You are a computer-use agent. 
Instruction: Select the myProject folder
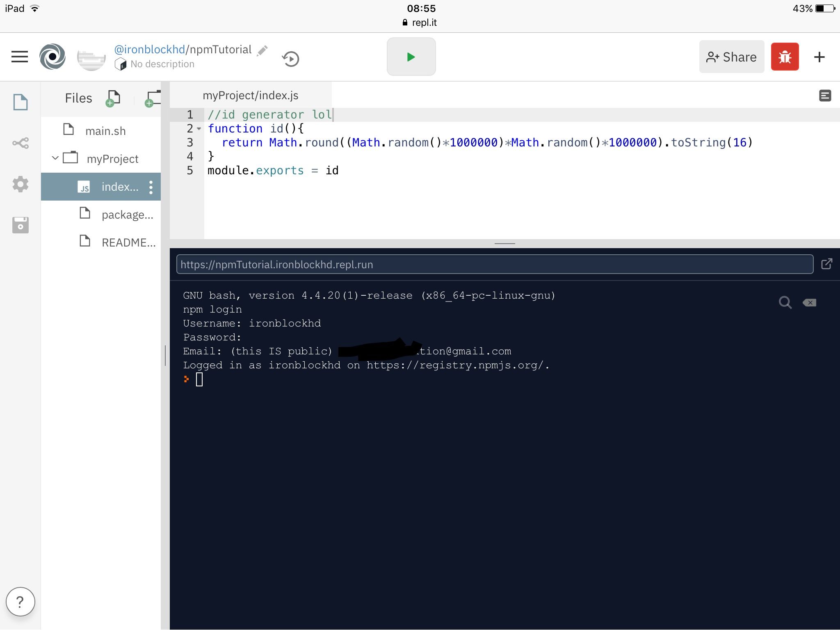tap(101, 158)
